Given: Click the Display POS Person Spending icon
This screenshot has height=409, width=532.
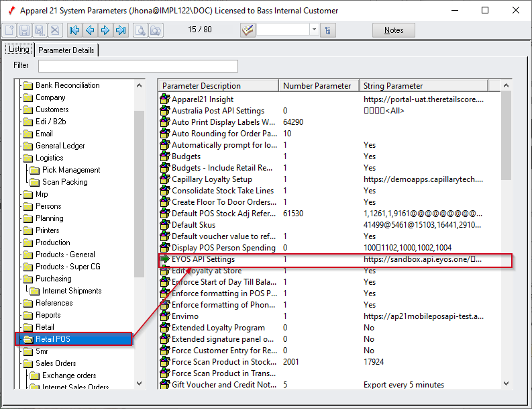Looking at the screenshot, I should pos(165,248).
